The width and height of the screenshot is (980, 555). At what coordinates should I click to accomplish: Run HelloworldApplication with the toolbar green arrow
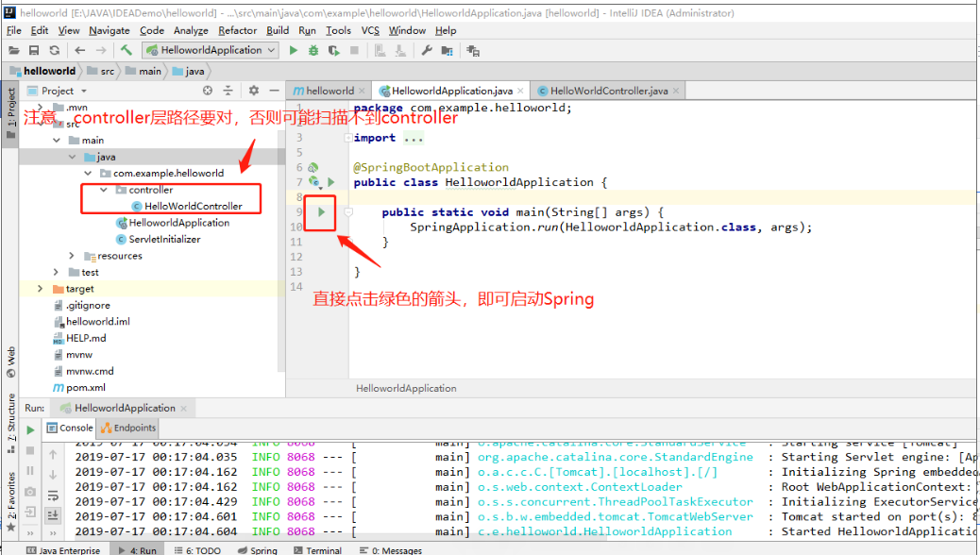click(293, 51)
